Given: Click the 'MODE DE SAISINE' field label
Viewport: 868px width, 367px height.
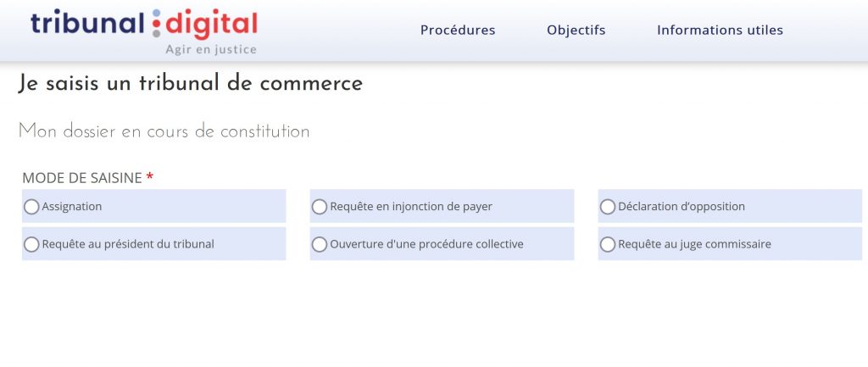Looking at the screenshot, I should click(81, 178).
